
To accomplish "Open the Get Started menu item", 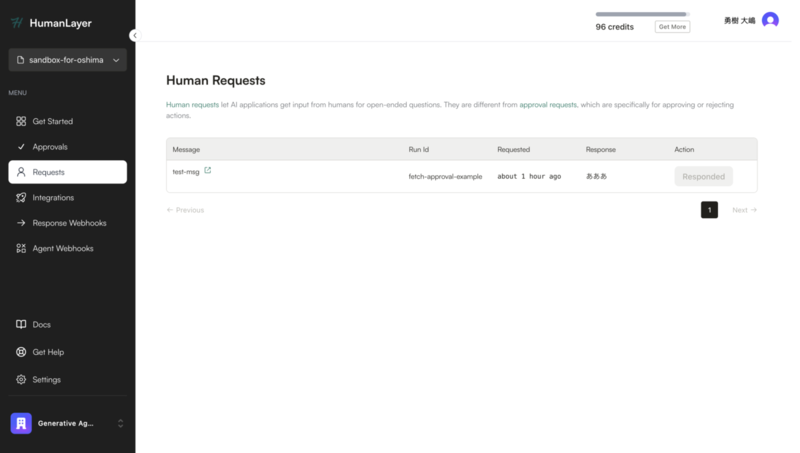I will click(x=67, y=121).
